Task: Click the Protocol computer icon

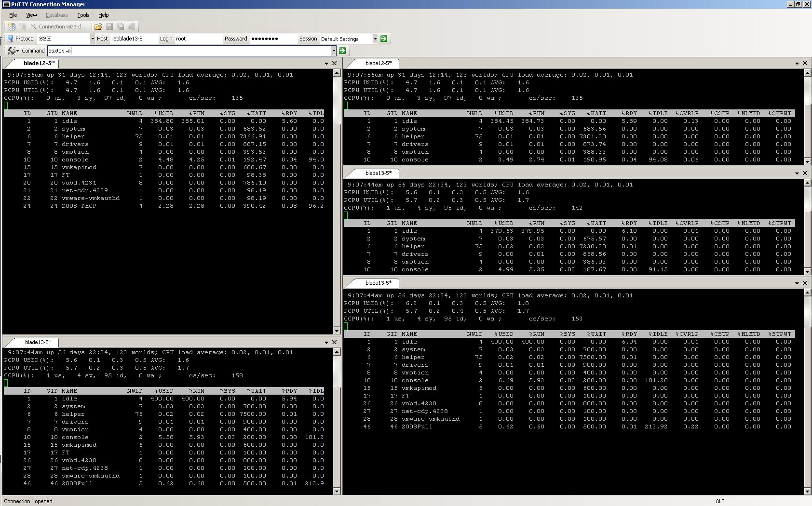Action: [x=10, y=39]
